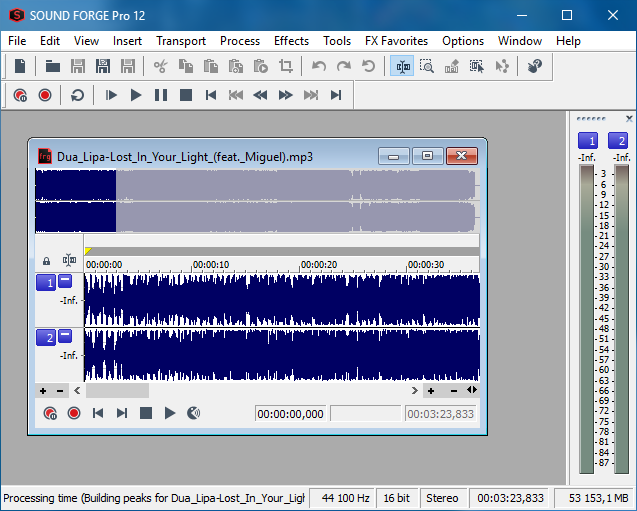Go to start in main transport toolbar

pos(211,95)
